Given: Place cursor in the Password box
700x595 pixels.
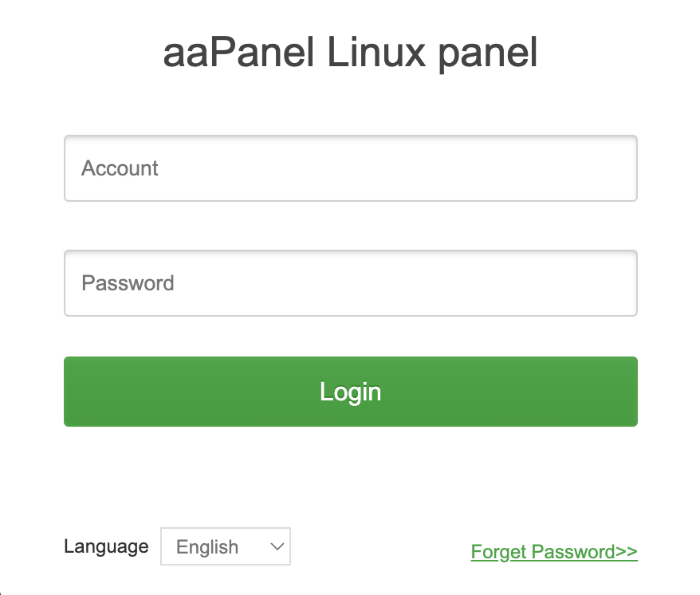Looking at the screenshot, I should tap(351, 283).
